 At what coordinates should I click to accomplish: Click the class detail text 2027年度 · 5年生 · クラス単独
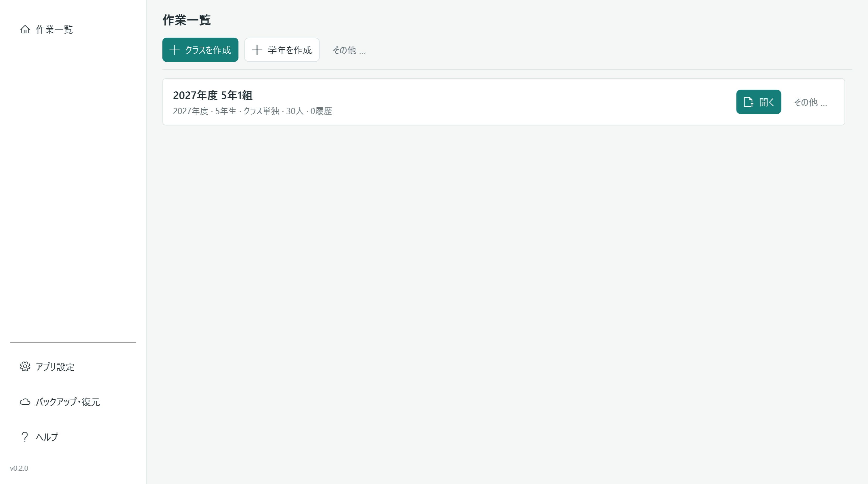click(x=226, y=111)
